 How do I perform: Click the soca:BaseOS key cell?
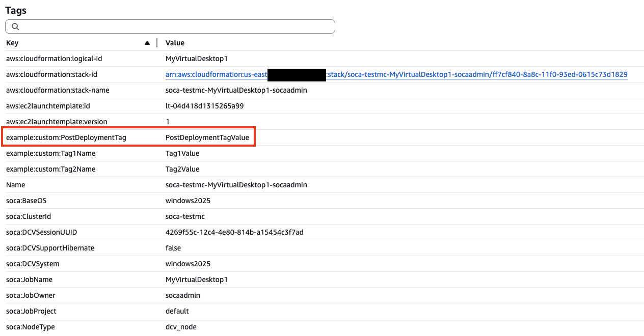26,201
